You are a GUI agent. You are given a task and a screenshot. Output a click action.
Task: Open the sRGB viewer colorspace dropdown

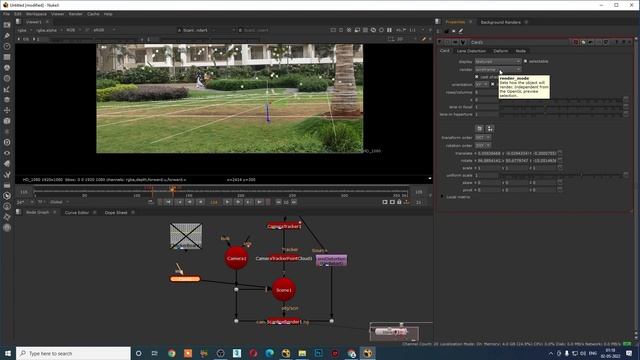[104, 30]
